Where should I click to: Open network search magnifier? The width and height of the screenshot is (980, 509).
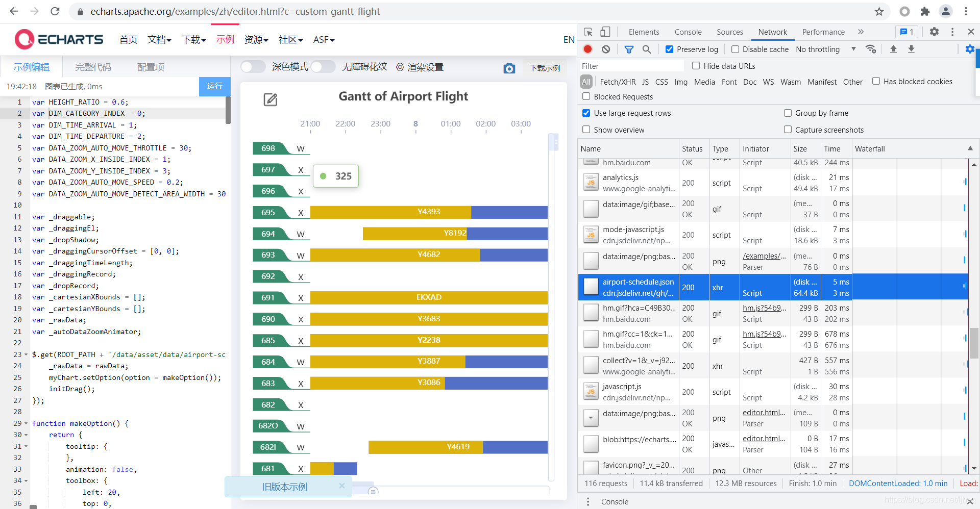coord(647,49)
